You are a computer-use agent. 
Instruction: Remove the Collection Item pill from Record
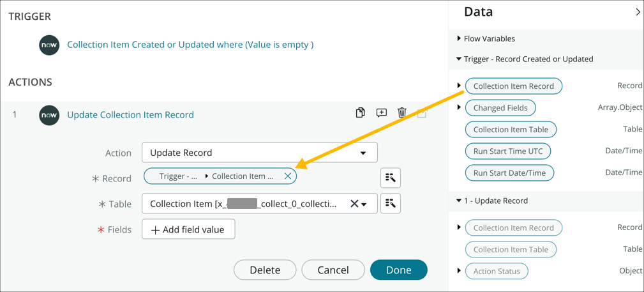click(x=288, y=176)
